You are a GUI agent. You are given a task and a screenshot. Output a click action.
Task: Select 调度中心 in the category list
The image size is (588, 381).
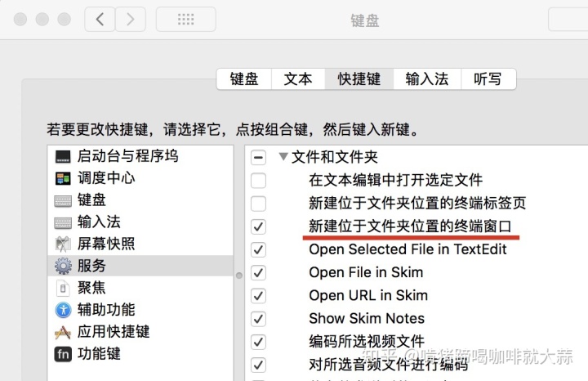tap(140, 178)
